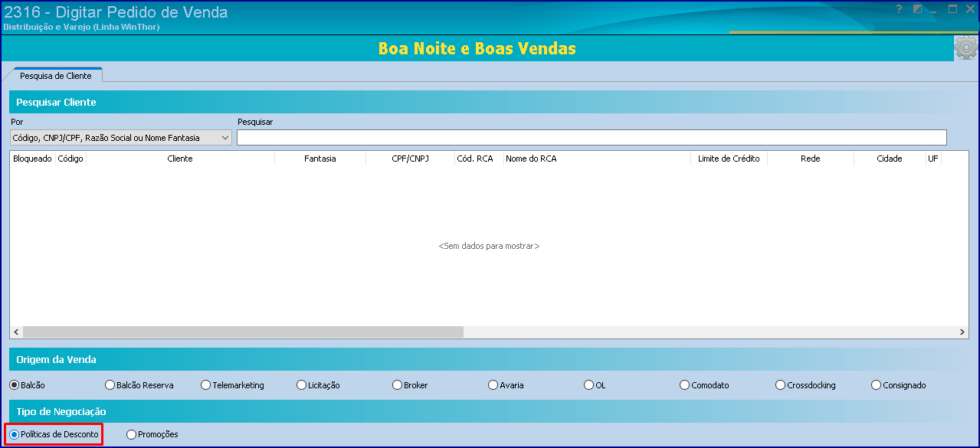Sort by the Fantasia column header
The image size is (980, 448).
coord(320,159)
